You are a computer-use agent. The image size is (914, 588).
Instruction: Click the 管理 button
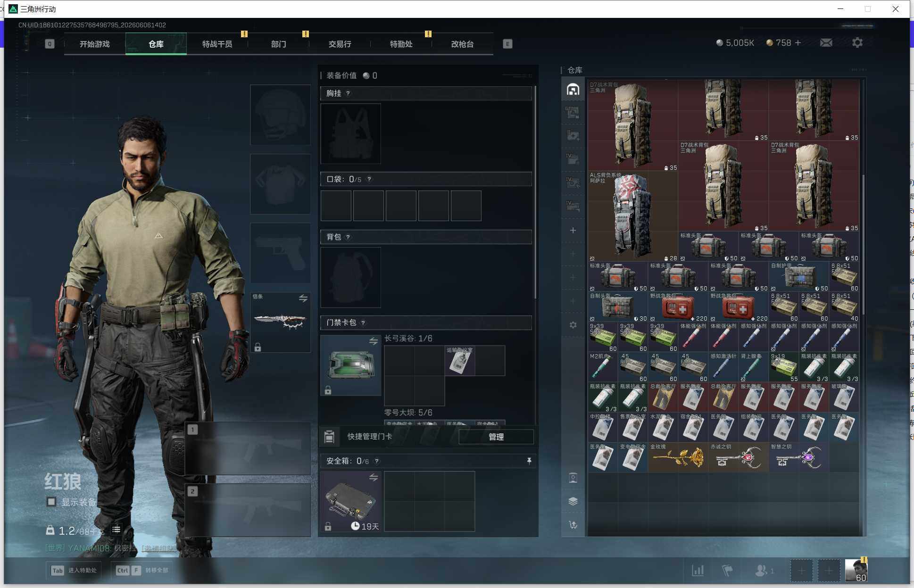(496, 437)
